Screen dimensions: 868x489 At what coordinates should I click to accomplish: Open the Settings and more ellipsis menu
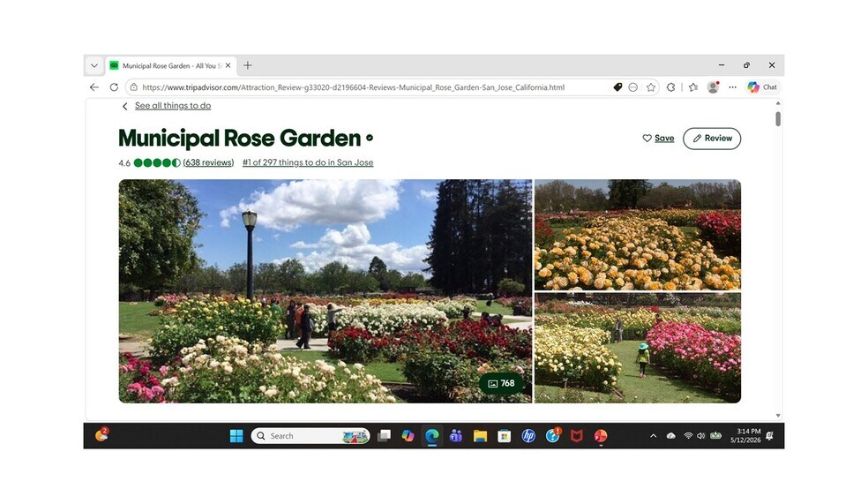pyautogui.click(x=732, y=87)
